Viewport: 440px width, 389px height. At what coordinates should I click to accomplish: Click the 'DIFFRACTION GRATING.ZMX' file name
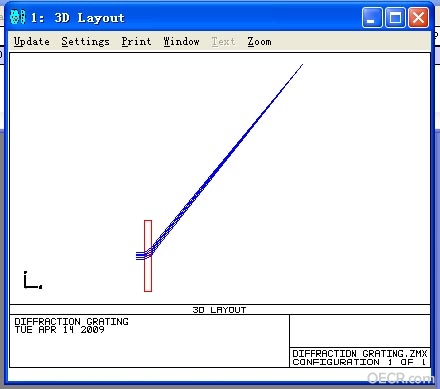(x=360, y=353)
